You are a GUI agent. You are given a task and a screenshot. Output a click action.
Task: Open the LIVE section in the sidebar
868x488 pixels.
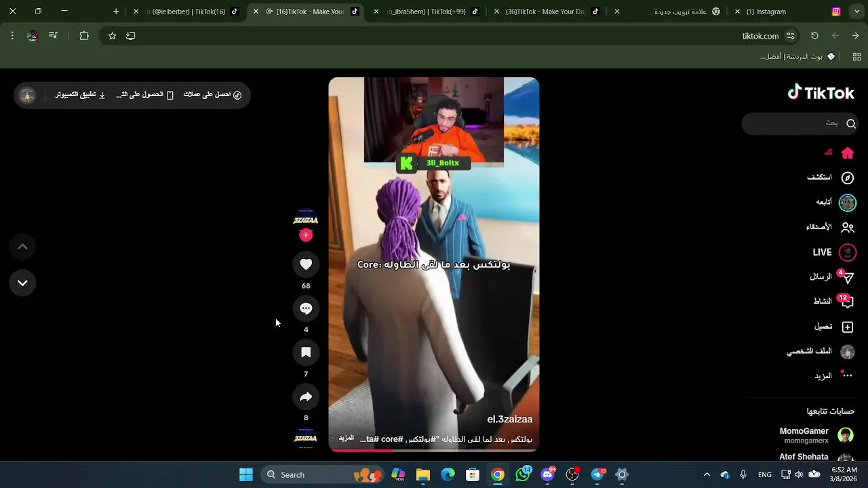coord(834,252)
